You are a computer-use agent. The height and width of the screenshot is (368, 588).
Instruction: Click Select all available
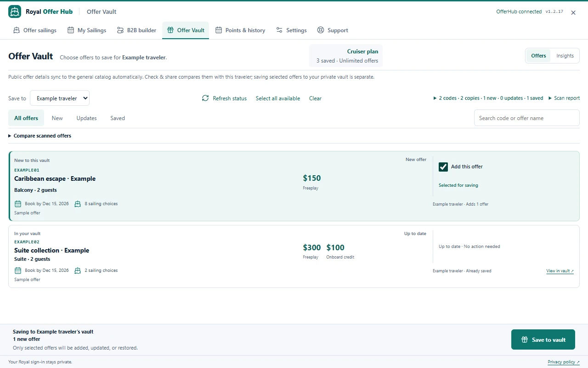click(x=278, y=98)
